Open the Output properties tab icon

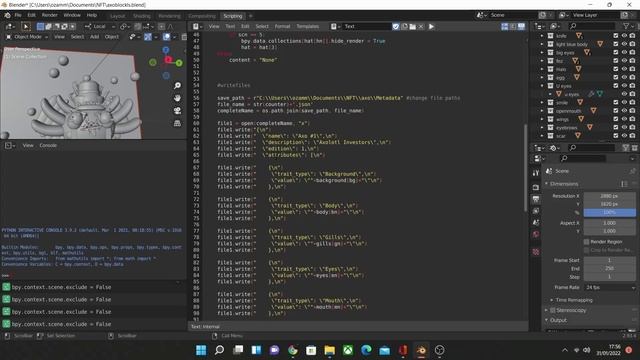point(536,199)
